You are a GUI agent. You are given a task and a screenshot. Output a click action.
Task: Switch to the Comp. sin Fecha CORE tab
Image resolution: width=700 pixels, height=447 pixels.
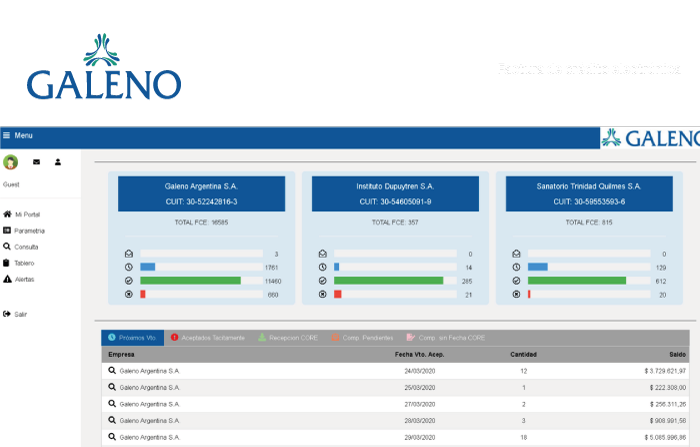coord(446,338)
